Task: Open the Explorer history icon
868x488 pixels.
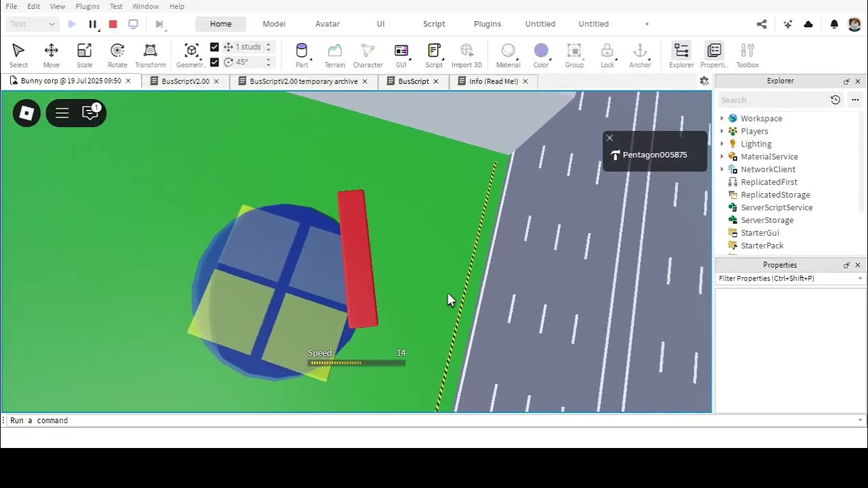Action: (835, 100)
